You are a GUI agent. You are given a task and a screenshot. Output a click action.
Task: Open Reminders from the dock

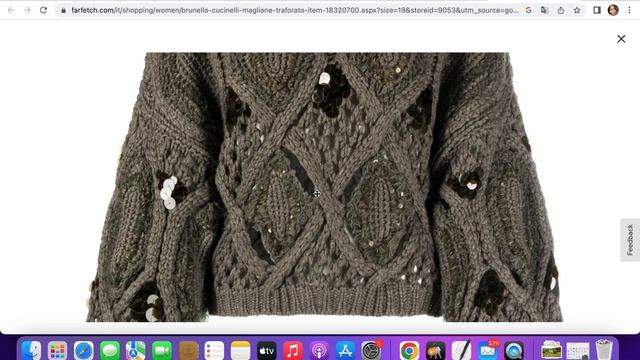tap(214, 350)
